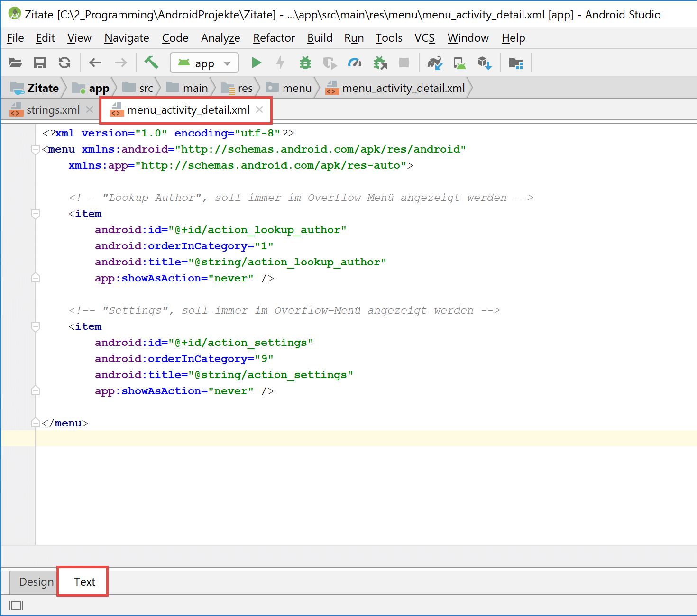Open the Edit menu
The width and height of the screenshot is (697, 616).
pyautogui.click(x=46, y=38)
